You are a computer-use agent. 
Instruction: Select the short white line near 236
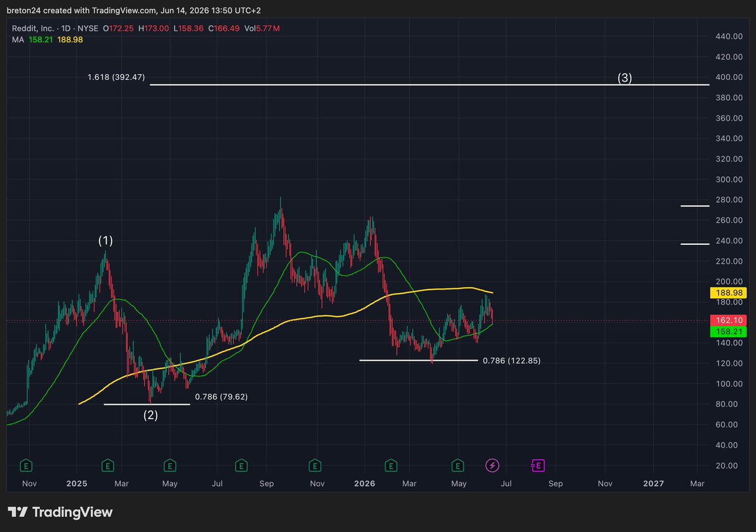[x=695, y=244]
